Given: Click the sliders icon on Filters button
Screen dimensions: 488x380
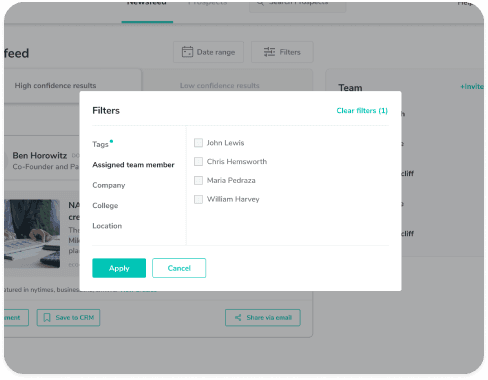Looking at the screenshot, I should pos(269,52).
